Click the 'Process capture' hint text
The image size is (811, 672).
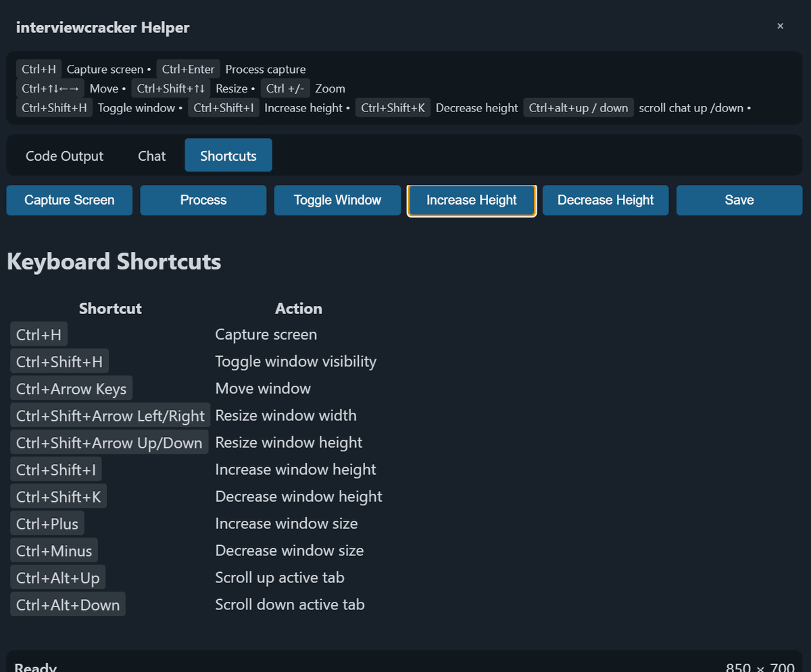266,69
